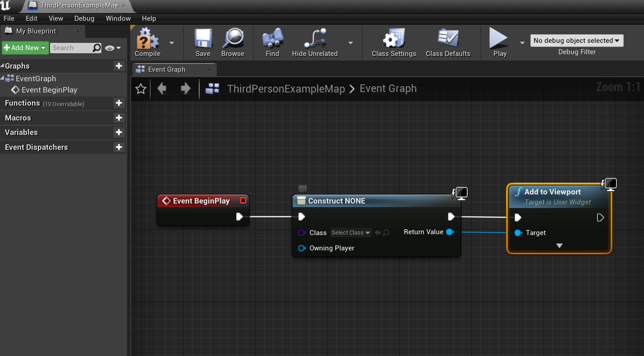This screenshot has height=356, width=644.
Task: Click the ThirdPersonExampleMap breadcrumb
Action: click(x=286, y=88)
